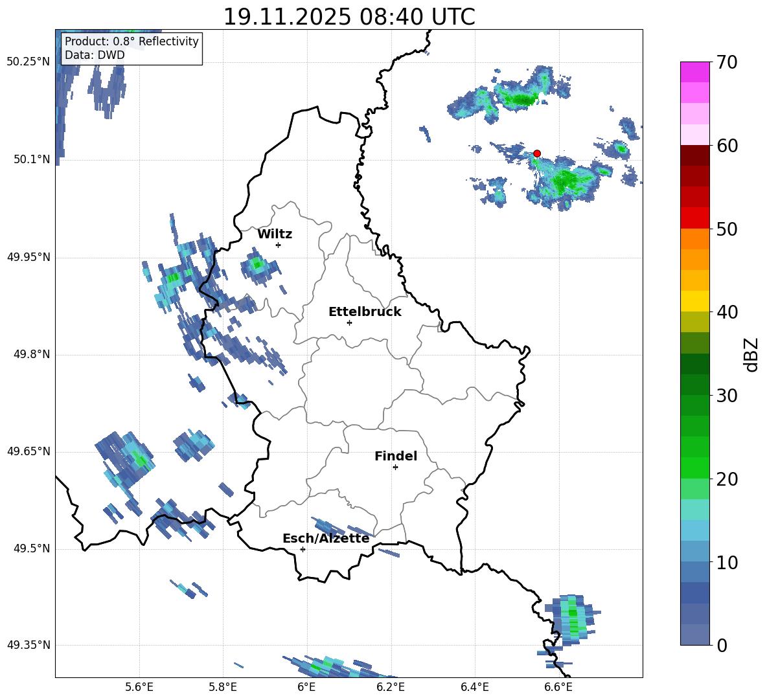This screenshot has height=700, width=767.
Task: Click the Wiltz city label
Action: click(x=275, y=234)
